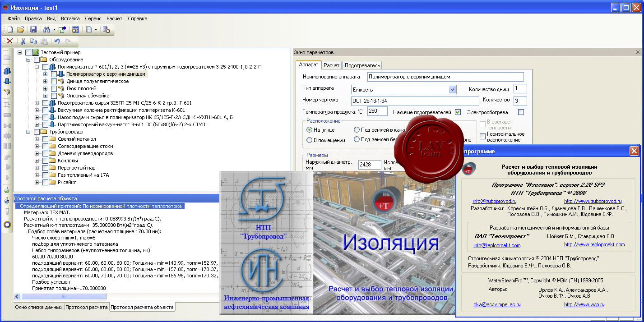Select the В помещении radio button

(x=310, y=140)
